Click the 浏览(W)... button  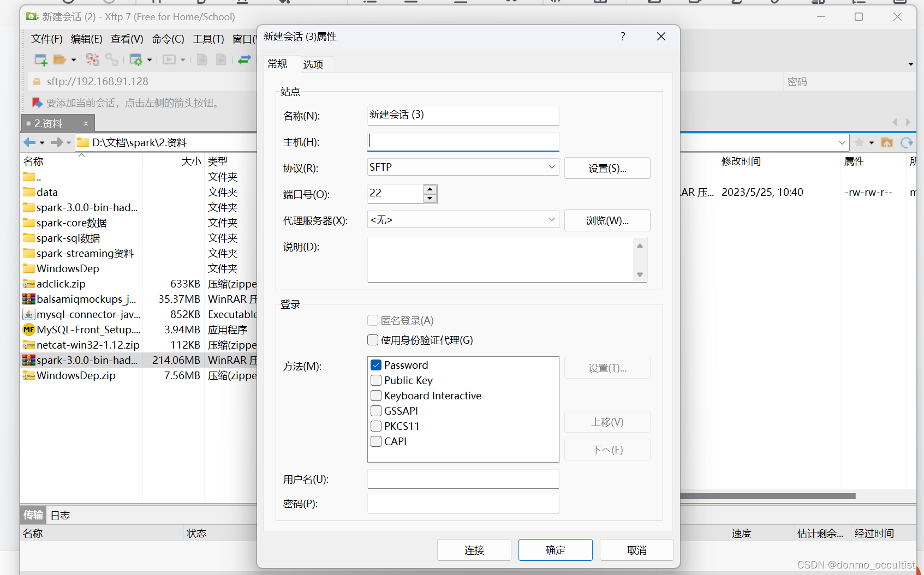(x=607, y=220)
